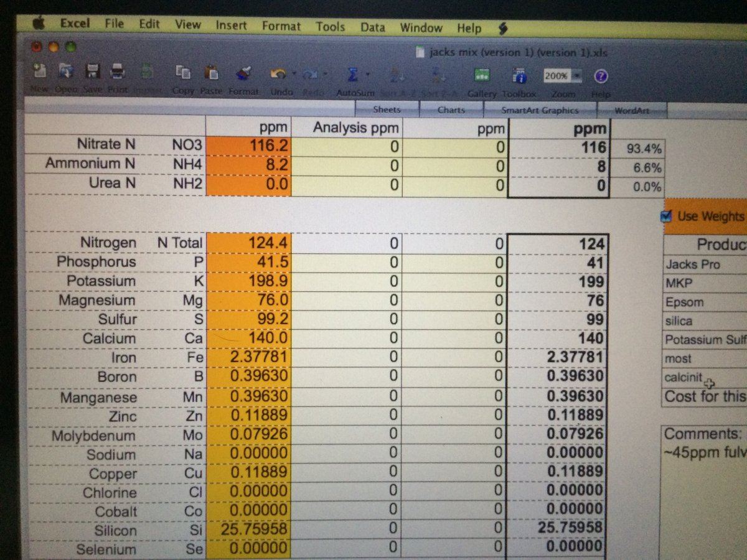The height and width of the screenshot is (560, 747).
Task: Click the Format painter icon
Action: coord(243,73)
